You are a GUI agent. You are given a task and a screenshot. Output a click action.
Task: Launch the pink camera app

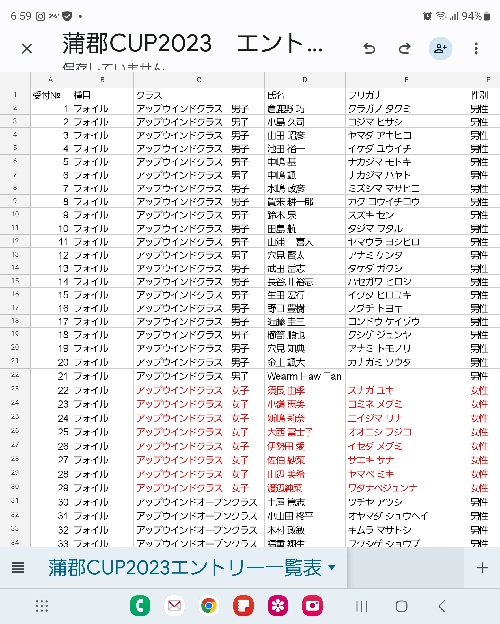pos(312,606)
